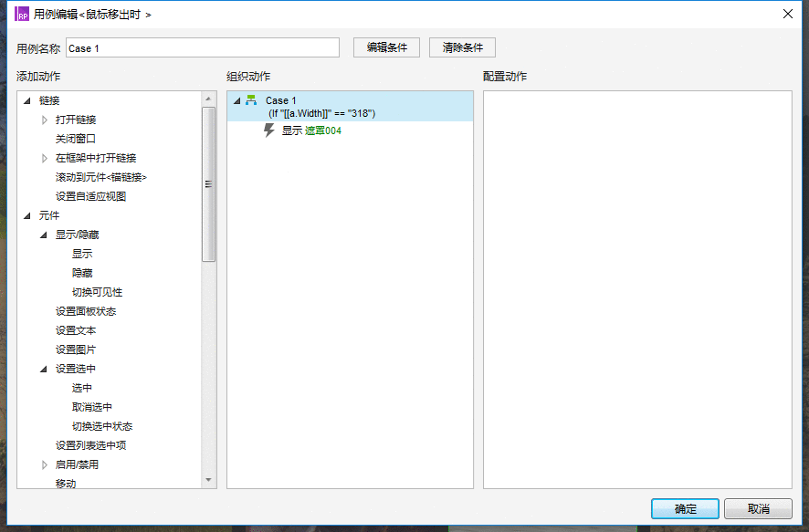Collapse the 链接 tree group
Image resolution: width=809 pixels, height=532 pixels.
pyautogui.click(x=27, y=100)
